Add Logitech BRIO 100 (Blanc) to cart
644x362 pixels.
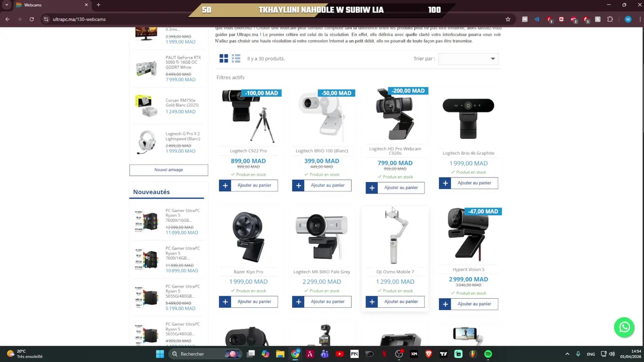click(x=322, y=185)
